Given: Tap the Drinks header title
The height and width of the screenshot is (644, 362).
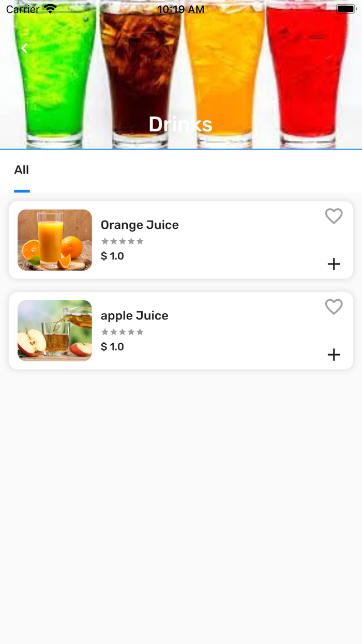Looking at the screenshot, I should [180, 124].
